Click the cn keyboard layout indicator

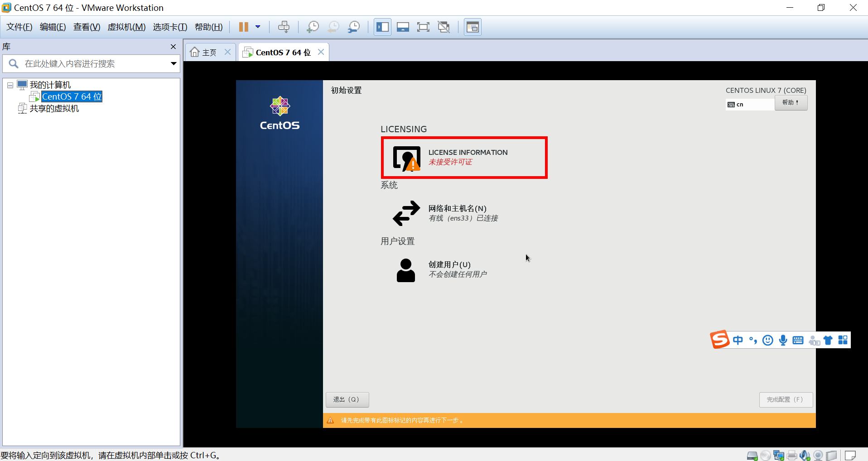(750, 105)
